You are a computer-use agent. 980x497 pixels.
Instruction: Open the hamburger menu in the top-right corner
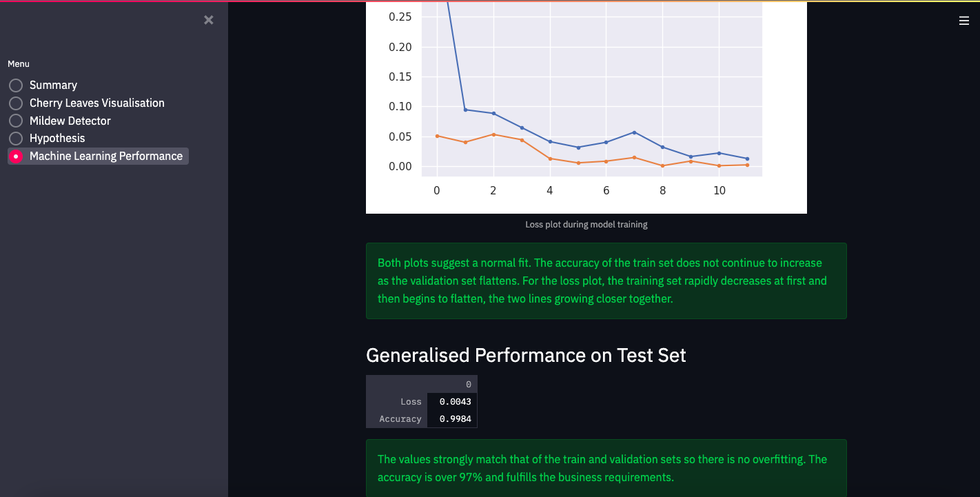click(963, 20)
